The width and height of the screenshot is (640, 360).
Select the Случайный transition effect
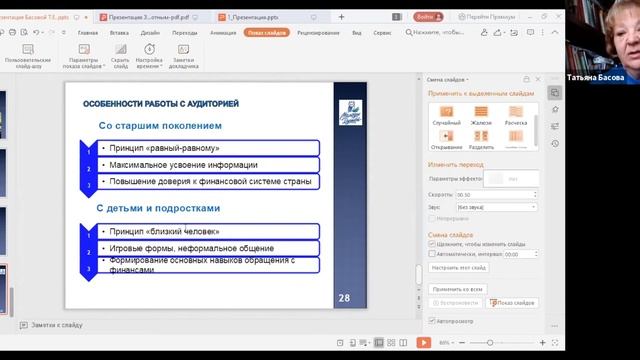(446, 116)
